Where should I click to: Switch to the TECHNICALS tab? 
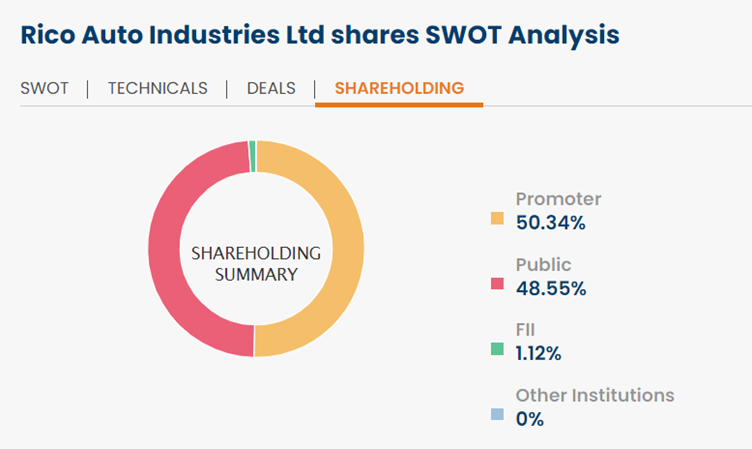coord(157,88)
